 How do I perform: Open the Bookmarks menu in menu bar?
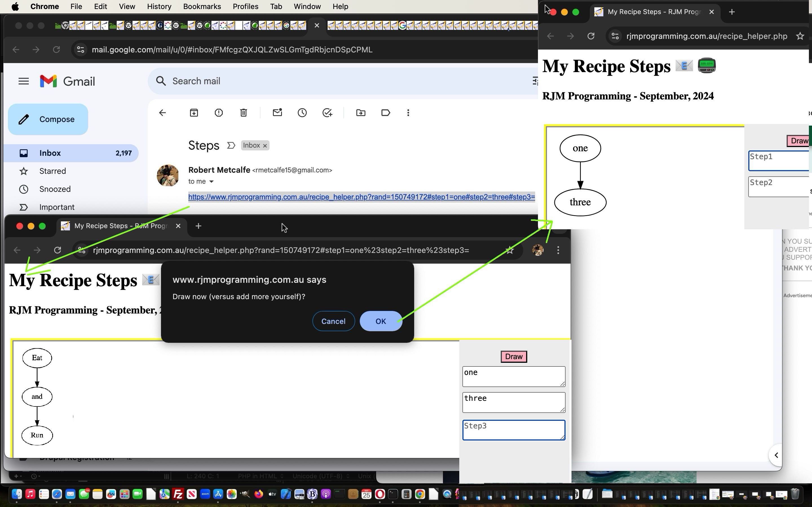tap(202, 6)
